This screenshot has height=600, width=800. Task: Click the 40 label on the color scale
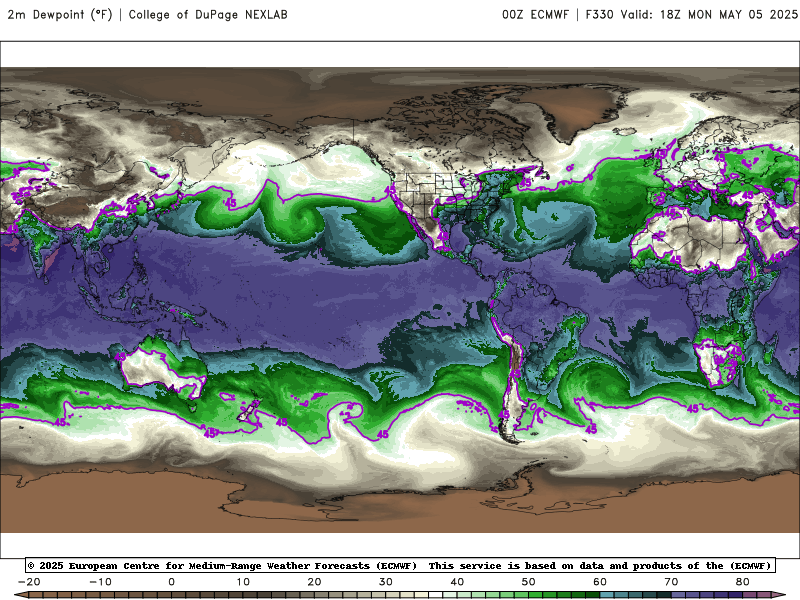457,582
